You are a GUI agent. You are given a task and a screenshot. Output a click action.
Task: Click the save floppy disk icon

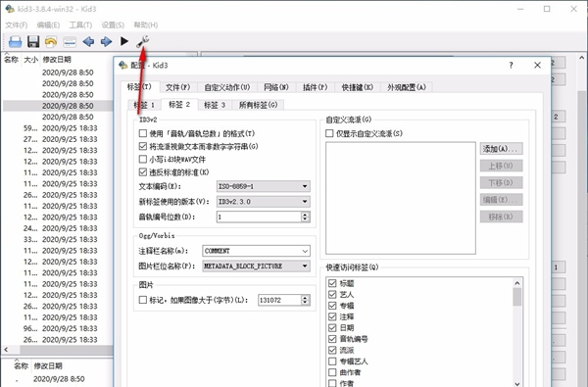click(33, 41)
